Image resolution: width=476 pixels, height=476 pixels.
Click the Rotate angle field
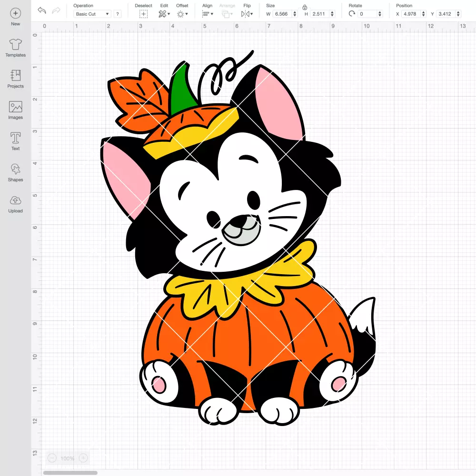[x=367, y=14]
